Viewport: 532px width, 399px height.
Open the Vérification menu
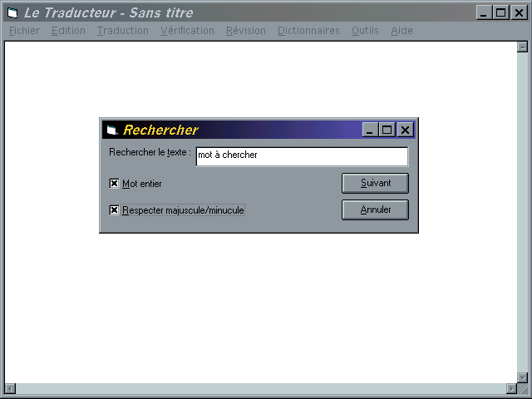[x=187, y=31]
